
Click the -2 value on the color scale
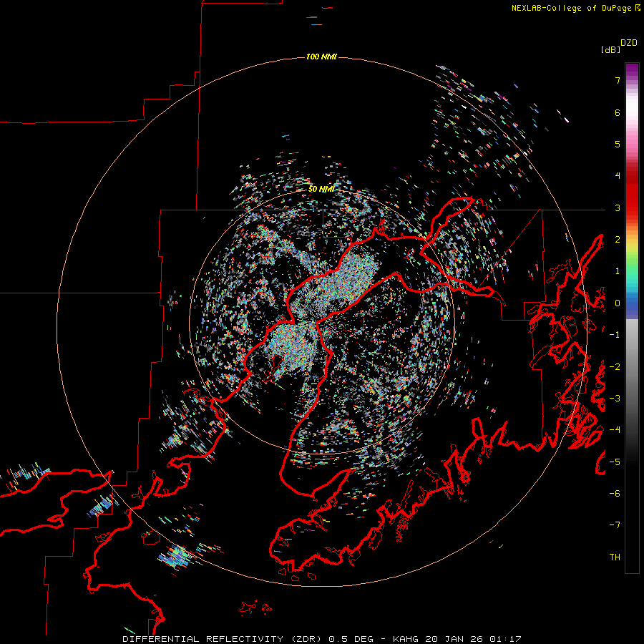tap(615, 367)
